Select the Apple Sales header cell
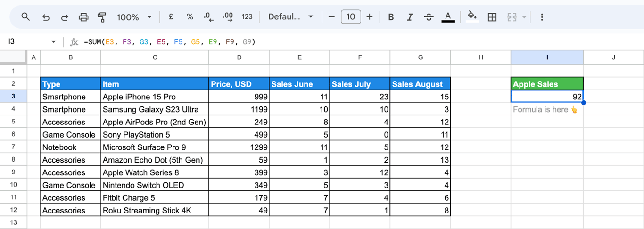644x229 pixels. click(547, 84)
